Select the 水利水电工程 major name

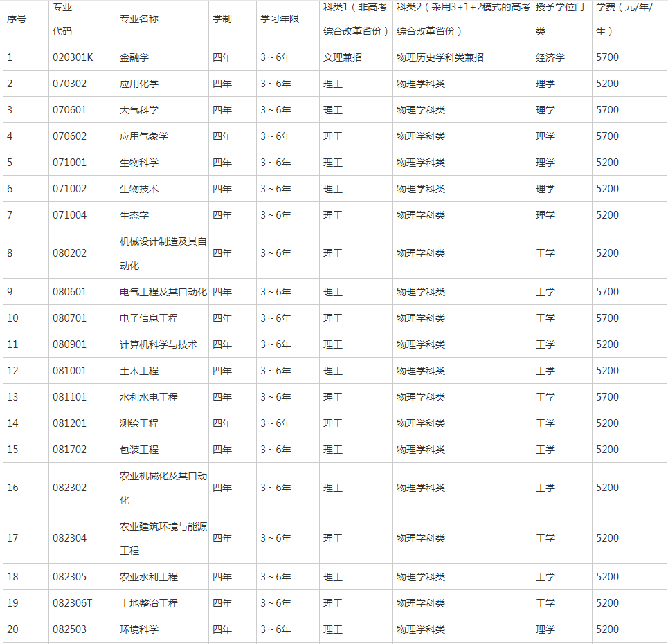point(149,397)
